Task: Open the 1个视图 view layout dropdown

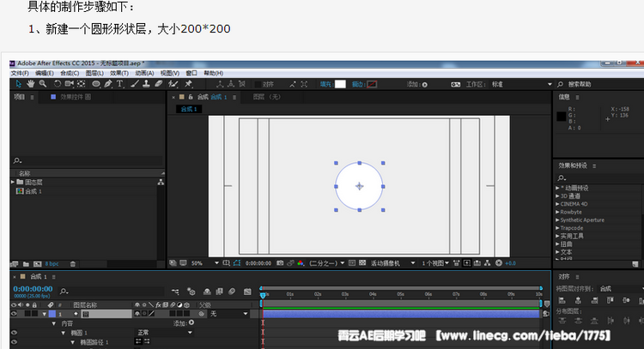Action: [435, 263]
